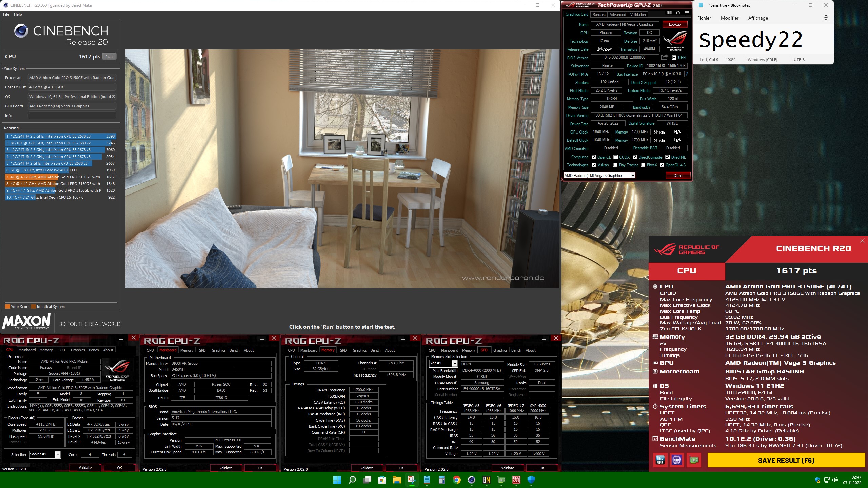Viewport: 868px width, 488px height.
Task: Click the Cinebench taskbar icon
Action: (471, 480)
